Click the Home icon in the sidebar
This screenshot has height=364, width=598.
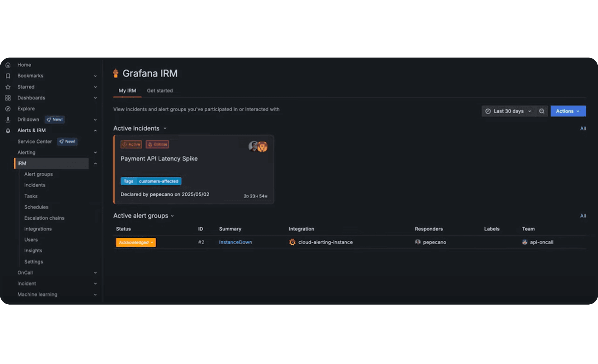[8, 65]
